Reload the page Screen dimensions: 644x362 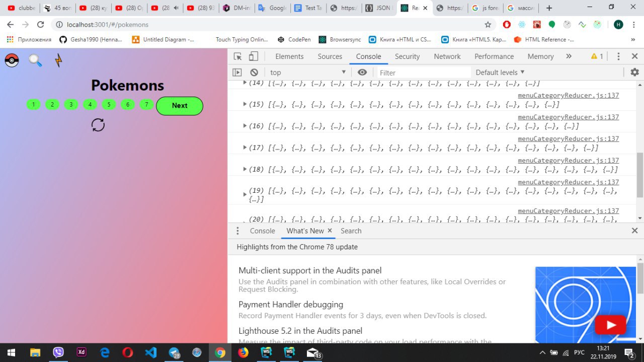[41, 24]
